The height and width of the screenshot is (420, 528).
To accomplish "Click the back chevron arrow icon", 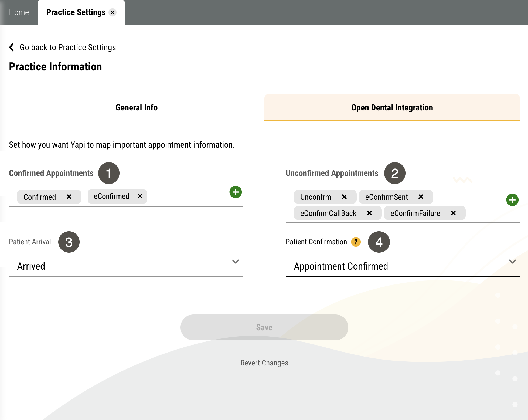I will [x=12, y=47].
